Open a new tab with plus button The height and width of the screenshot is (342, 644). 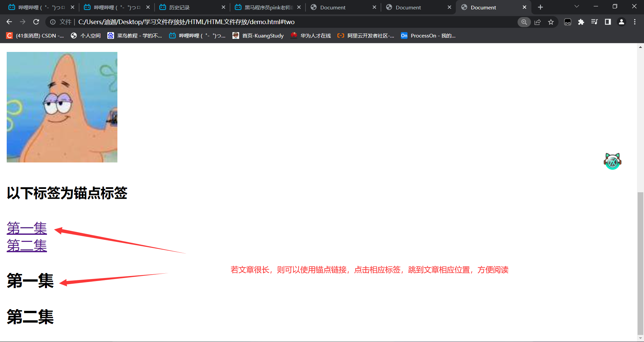click(540, 7)
